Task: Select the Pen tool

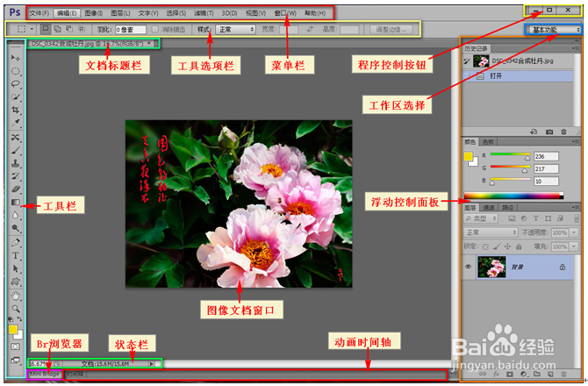Action: tap(16, 242)
